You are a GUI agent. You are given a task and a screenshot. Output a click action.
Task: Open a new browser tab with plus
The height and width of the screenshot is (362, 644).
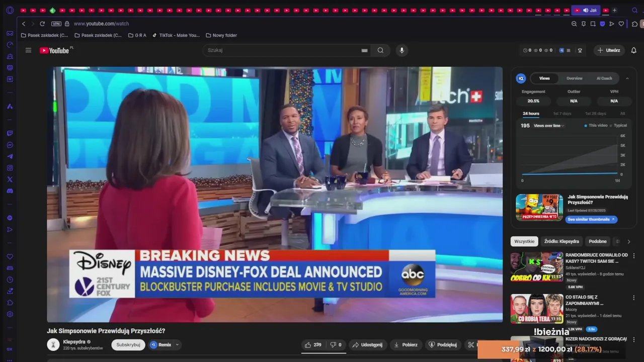(x=614, y=10)
